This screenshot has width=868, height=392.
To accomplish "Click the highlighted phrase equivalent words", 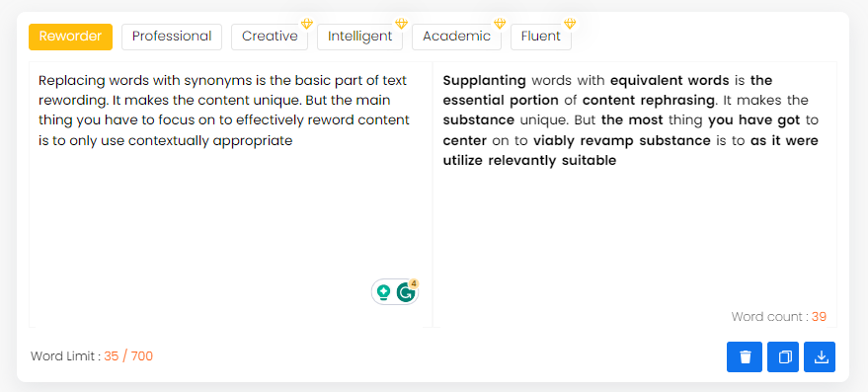I will (670, 81).
